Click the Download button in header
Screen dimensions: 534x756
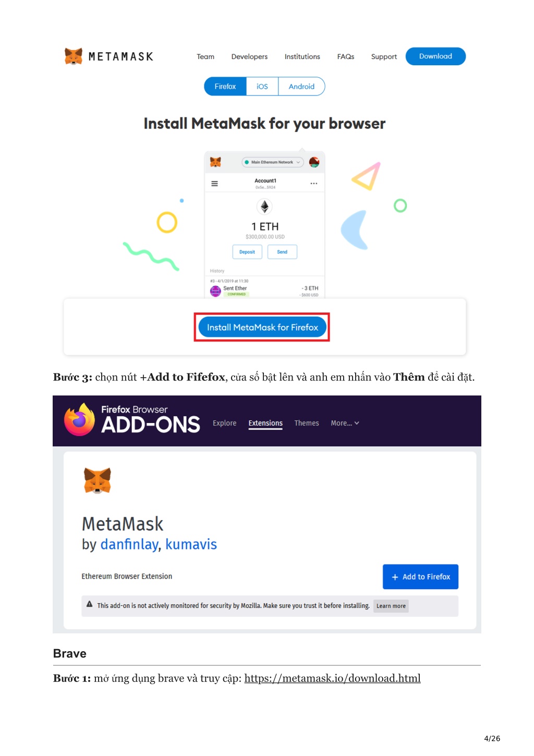(435, 56)
